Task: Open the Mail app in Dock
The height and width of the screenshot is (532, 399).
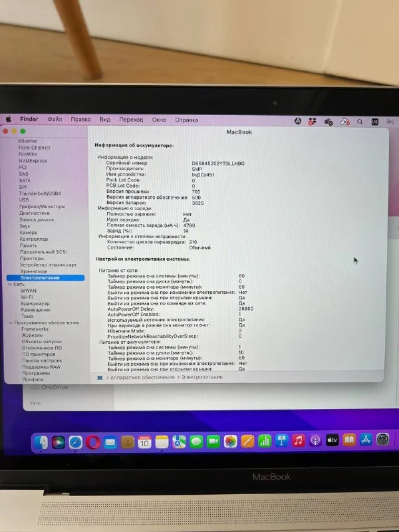Action: tap(110, 442)
